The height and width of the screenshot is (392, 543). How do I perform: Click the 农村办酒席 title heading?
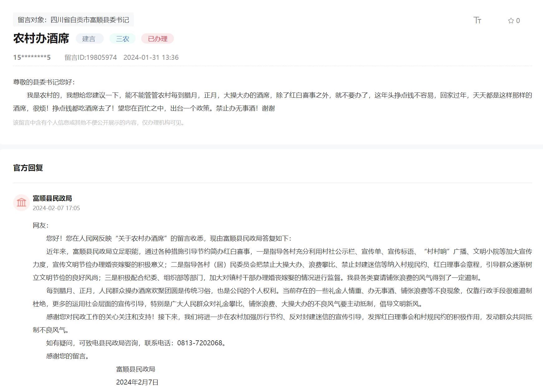click(x=41, y=38)
